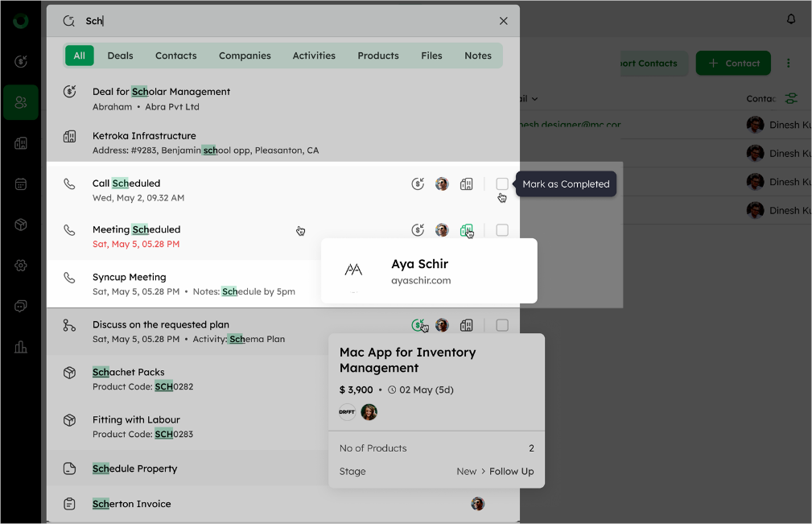Open Settings gear in sidebar
Image resolution: width=812 pixels, height=524 pixels.
21,266
